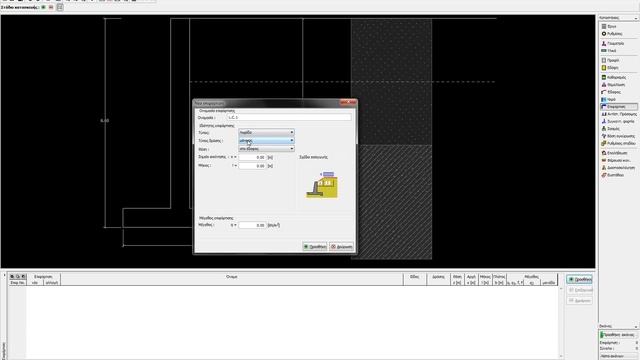Image resolution: width=640 pixels, height=360 pixels.
Task: Click the surcharge diagram illustration in dialog
Action: (322, 185)
